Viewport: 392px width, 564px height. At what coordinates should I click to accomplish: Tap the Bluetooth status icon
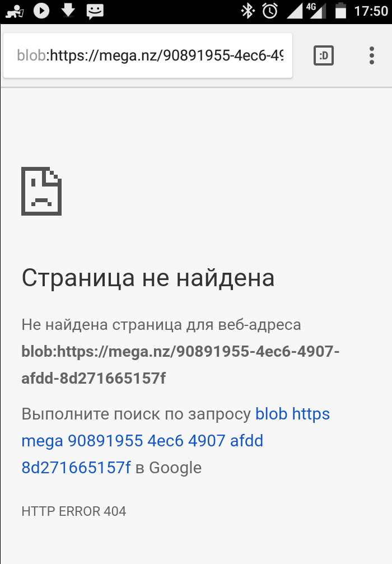coord(248,11)
